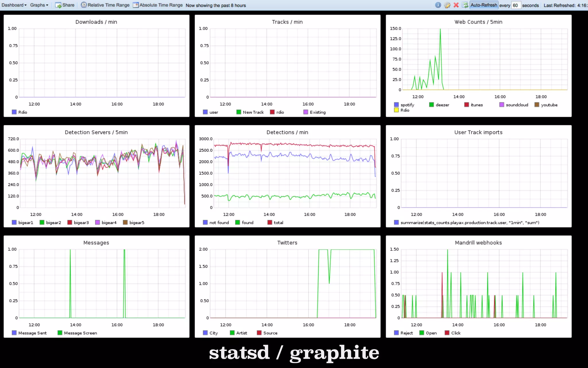Click the red X remove icon
The width and height of the screenshot is (588, 368).
(x=456, y=5)
